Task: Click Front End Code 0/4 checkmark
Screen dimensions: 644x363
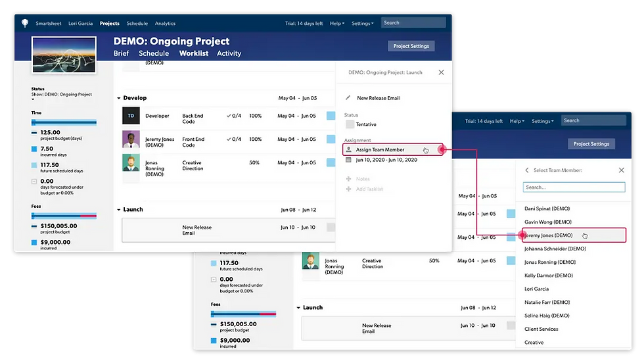Action: pyautogui.click(x=229, y=139)
